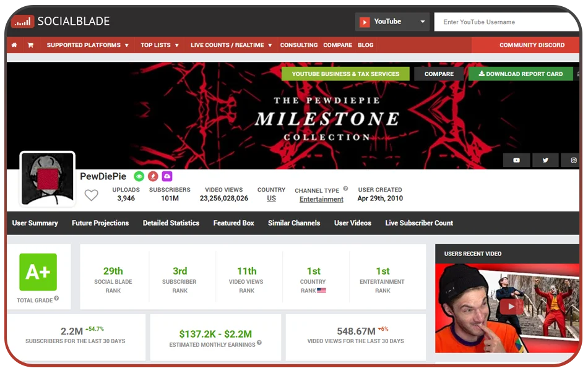The width and height of the screenshot is (588, 371).
Task: Click the 2.2M subscribers last 30 days figure
Action: (72, 331)
